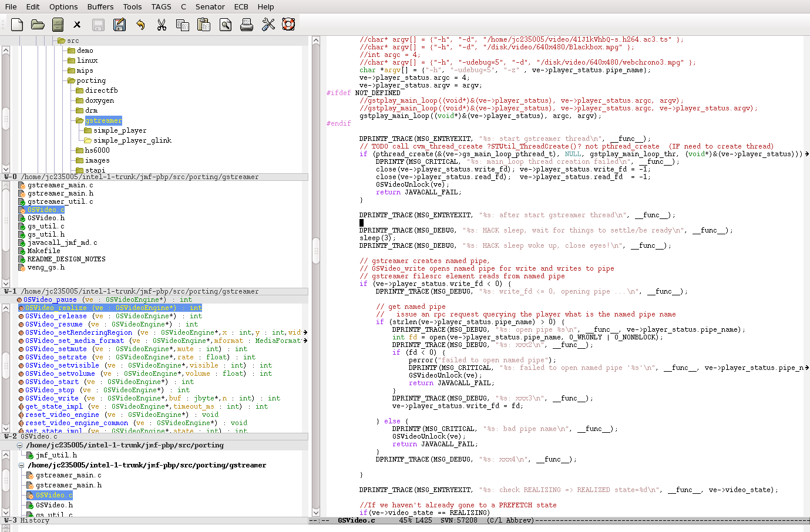Screen dimensions: 810x532
Task: Print buffer with printer icon
Action: (x=247, y=25)
